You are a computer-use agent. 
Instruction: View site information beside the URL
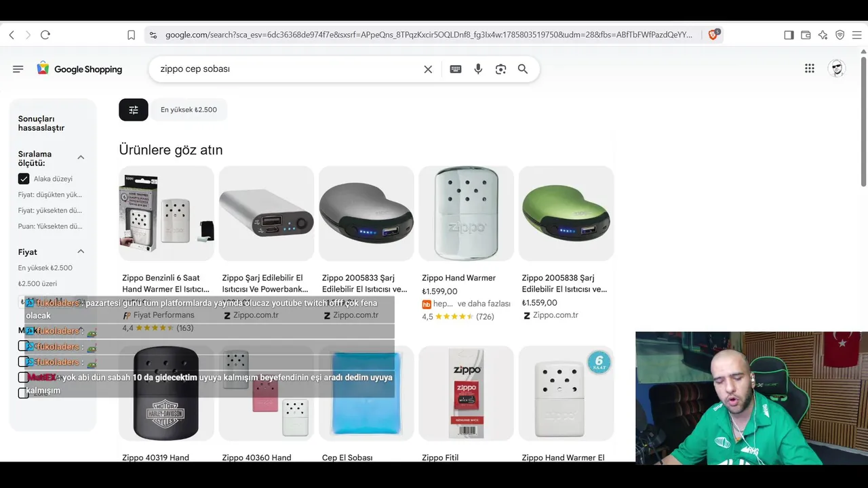153,35
